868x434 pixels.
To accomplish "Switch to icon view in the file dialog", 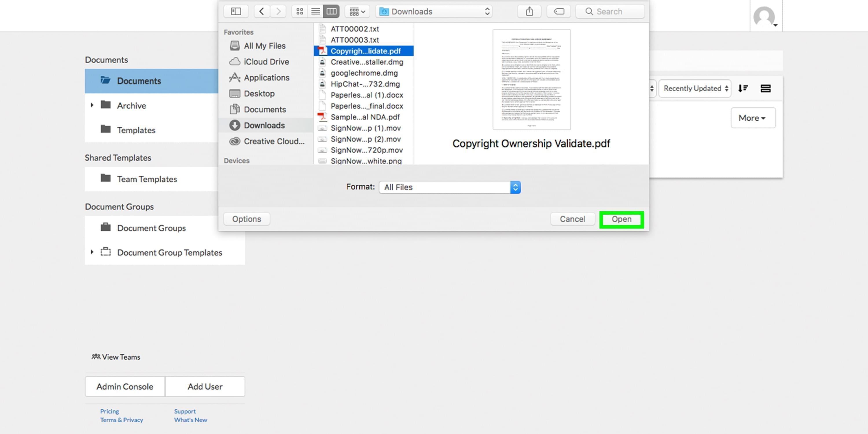I will [x=299, y=11].
